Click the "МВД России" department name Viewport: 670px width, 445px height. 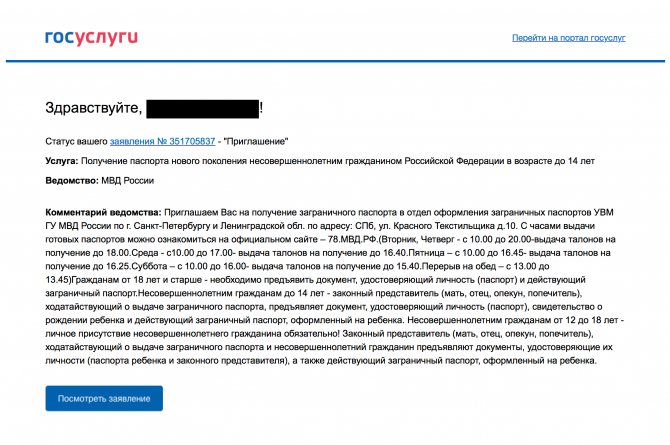[x=127, y=180]
